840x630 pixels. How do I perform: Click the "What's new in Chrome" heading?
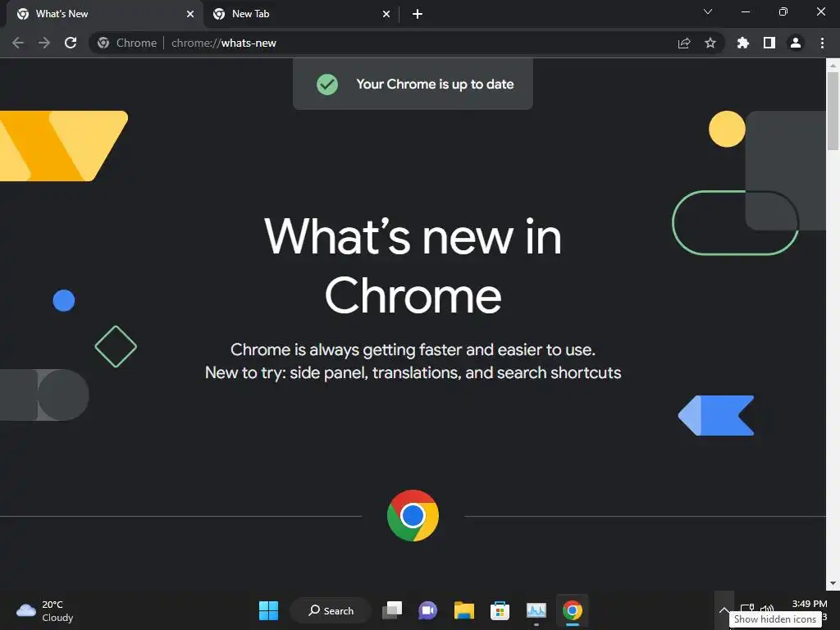click(x=413, y=266)
